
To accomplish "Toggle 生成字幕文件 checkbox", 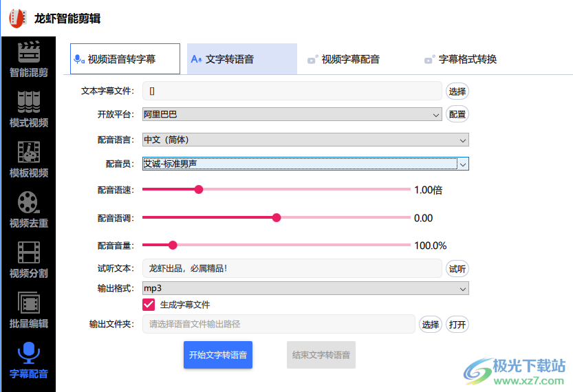I will [149, 305].
